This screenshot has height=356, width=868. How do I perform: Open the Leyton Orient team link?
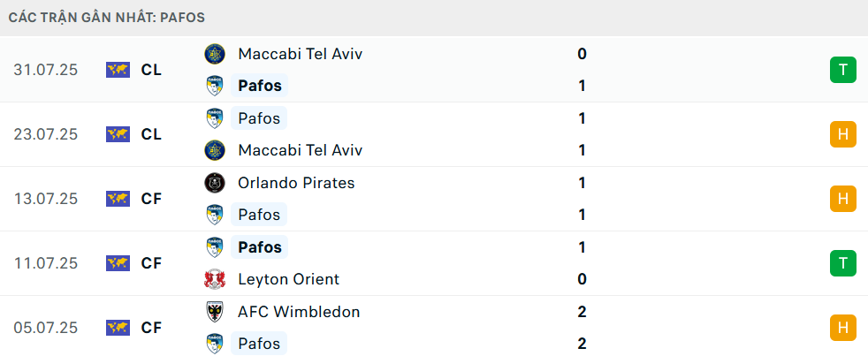[288, 279]
